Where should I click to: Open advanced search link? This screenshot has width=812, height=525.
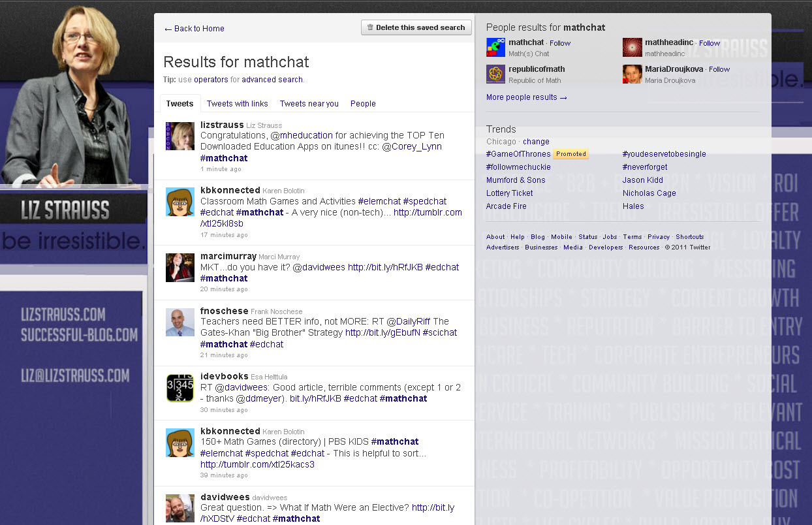click(x=272, y=80)
